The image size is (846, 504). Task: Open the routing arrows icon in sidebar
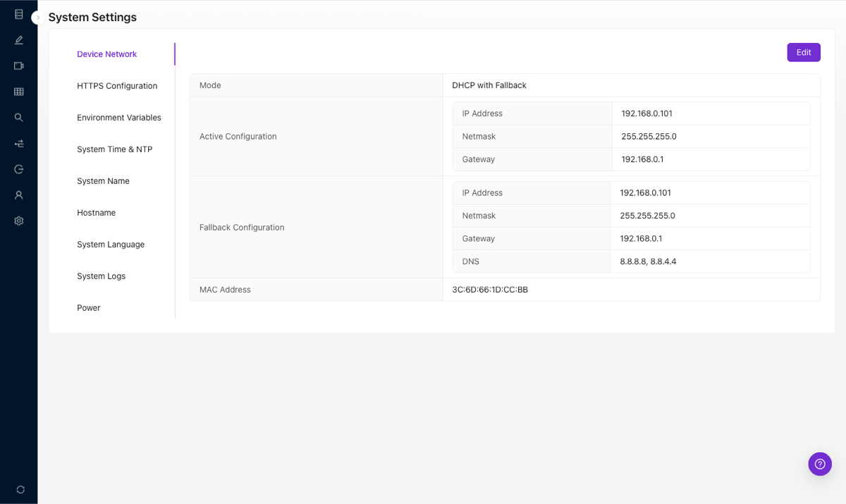[x=19, y=144]
